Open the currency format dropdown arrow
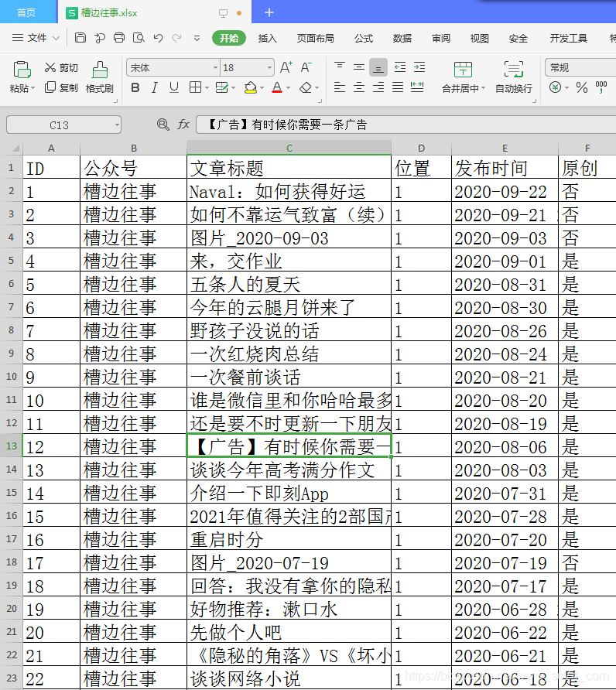616x690 pixels. point(566,88)
